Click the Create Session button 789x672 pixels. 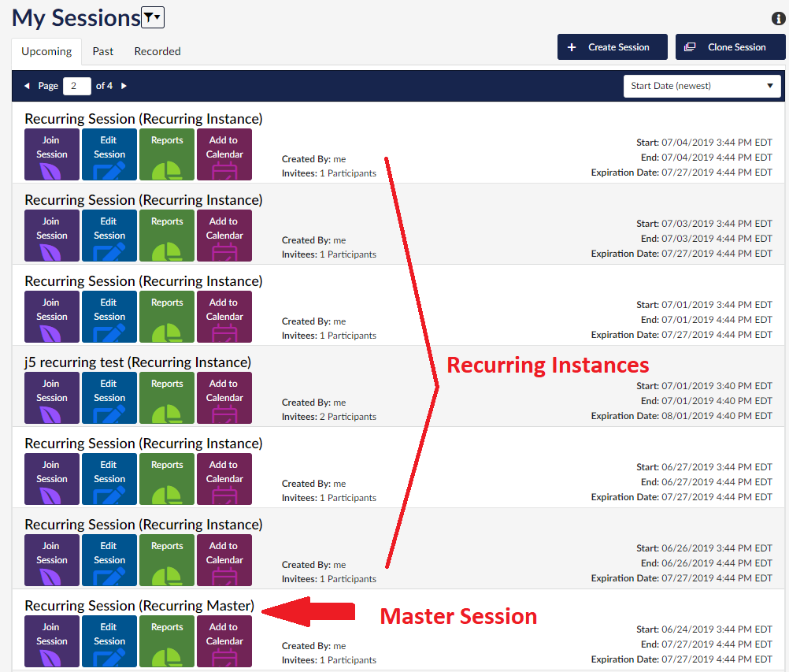tap(612, 47)
